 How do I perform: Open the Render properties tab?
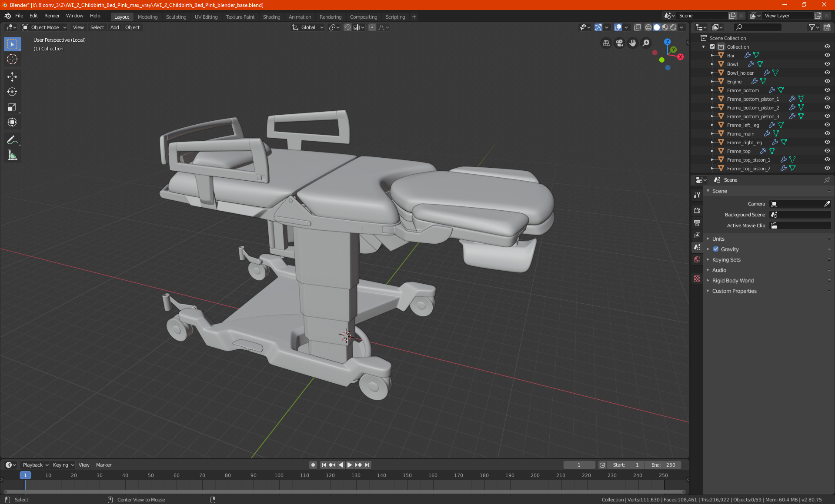[x=697, y=211]
